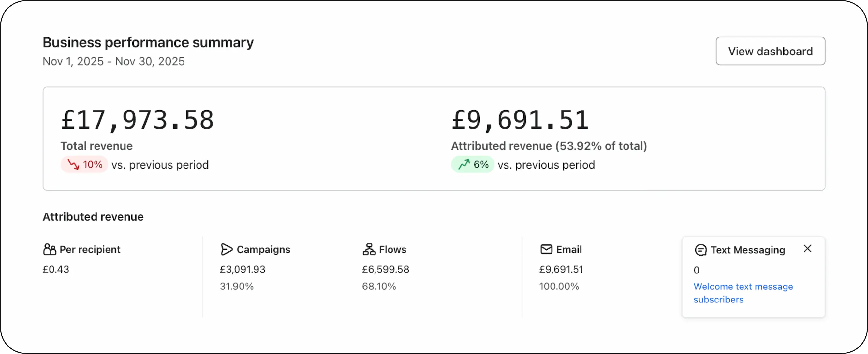Click the Business performance summary heading
This screenshot has height=354, width=868.
tap(148, 42)
